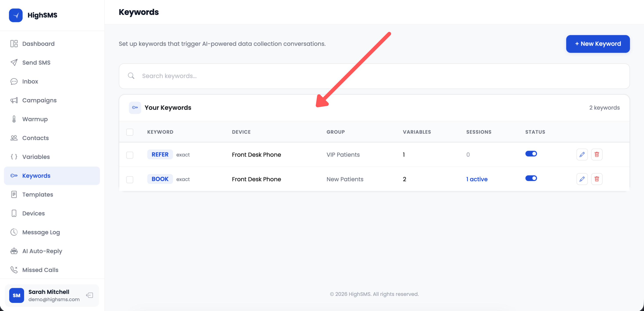The height and width of the screenshot is (311, 644).
Task: Click the key icon beside Your Keywords
Action: click(135, 108)
